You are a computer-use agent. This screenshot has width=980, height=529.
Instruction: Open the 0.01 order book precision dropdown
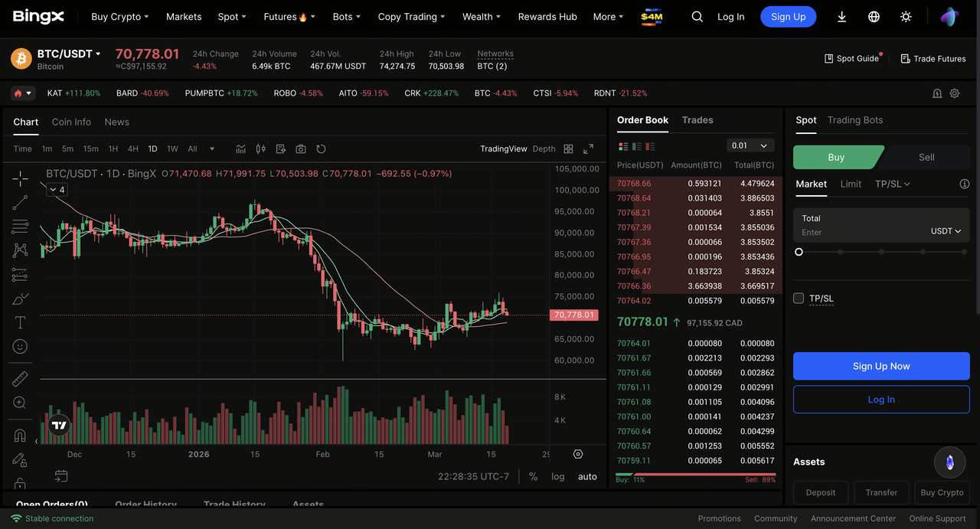[x=750, y=145]
